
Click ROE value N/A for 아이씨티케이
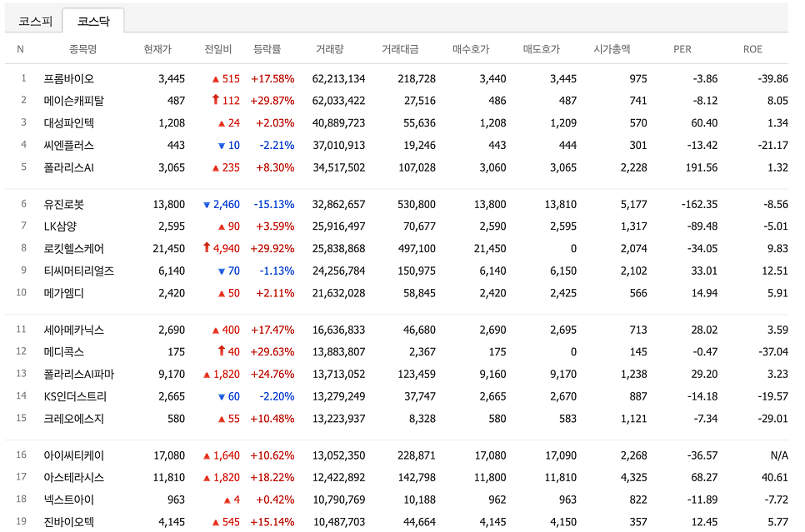779,455
